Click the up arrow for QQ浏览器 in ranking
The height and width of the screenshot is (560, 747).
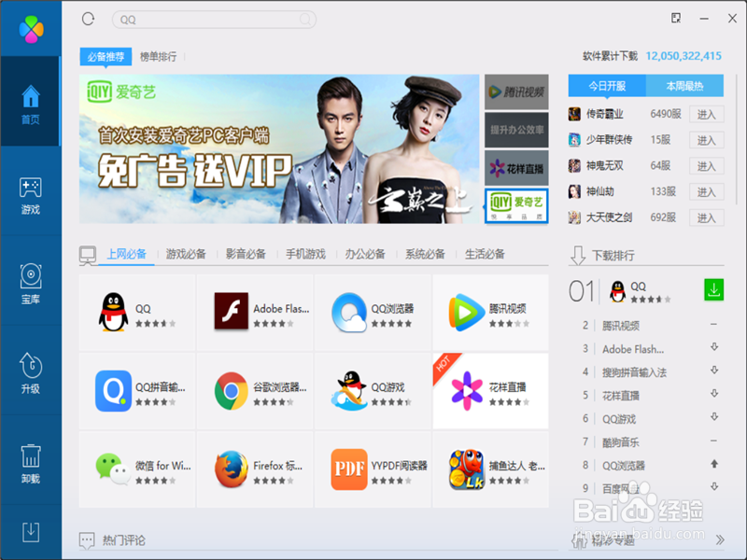point(714,463)
